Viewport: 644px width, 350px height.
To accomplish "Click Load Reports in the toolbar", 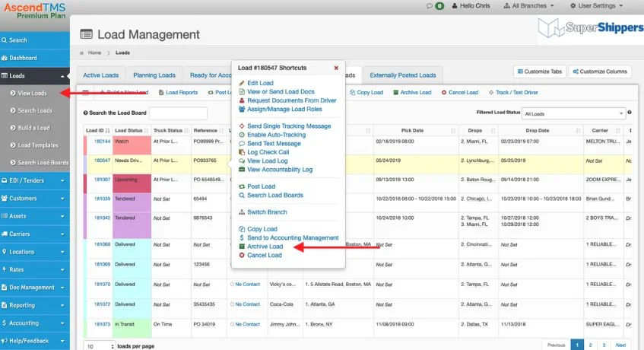I will 178,92.
